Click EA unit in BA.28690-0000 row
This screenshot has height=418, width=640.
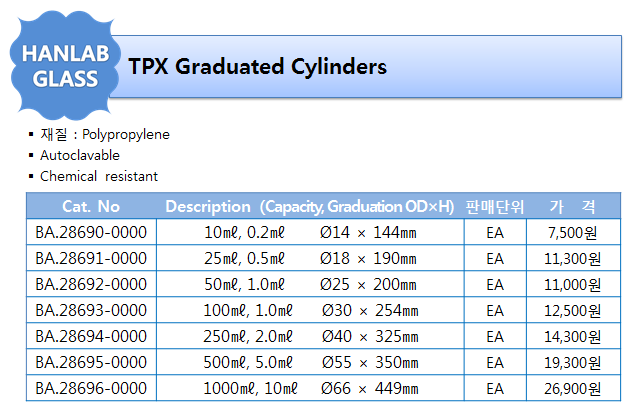495,233
